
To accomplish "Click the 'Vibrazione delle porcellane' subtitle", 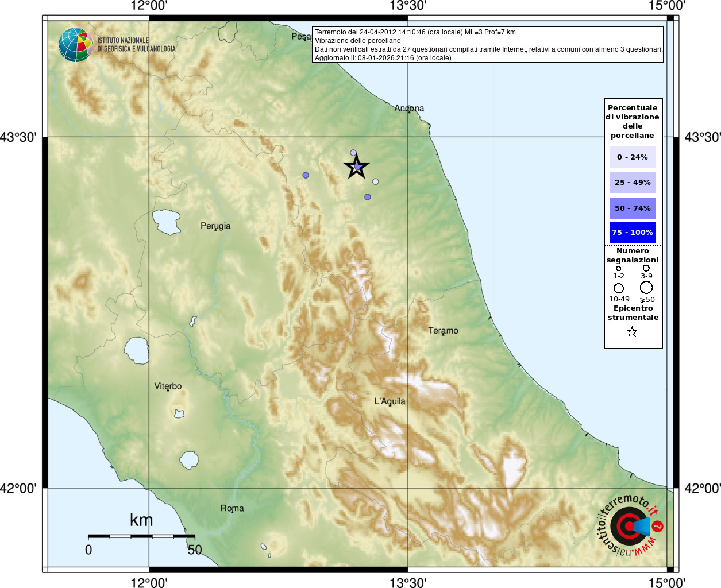I will pyautogui.click(x=358, y=41).
